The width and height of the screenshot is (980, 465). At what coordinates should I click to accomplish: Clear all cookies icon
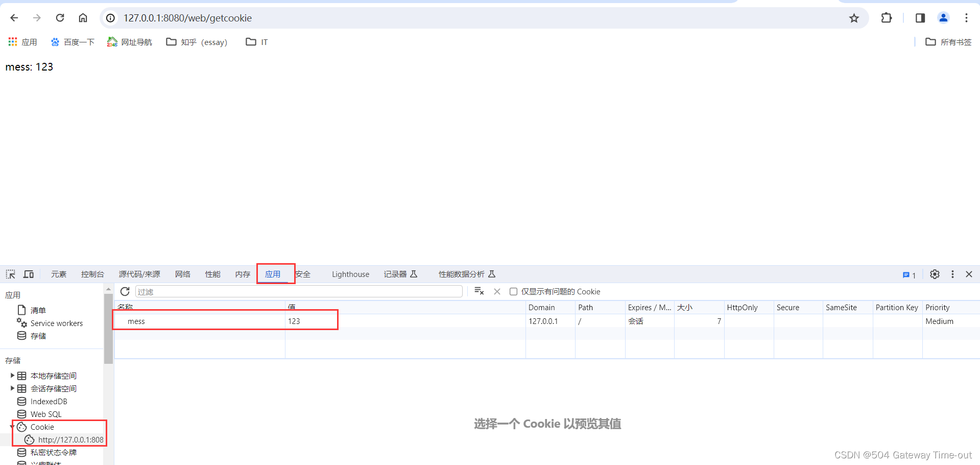479,291
